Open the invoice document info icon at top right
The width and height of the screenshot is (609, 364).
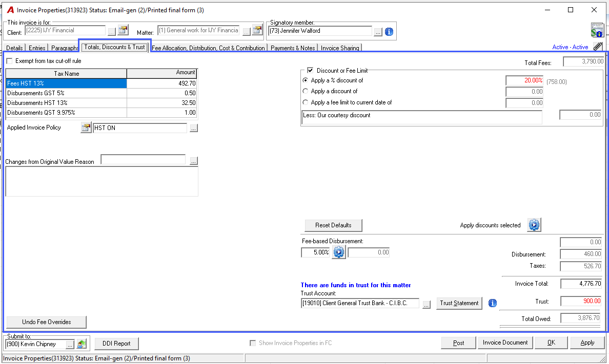[597, 30]
